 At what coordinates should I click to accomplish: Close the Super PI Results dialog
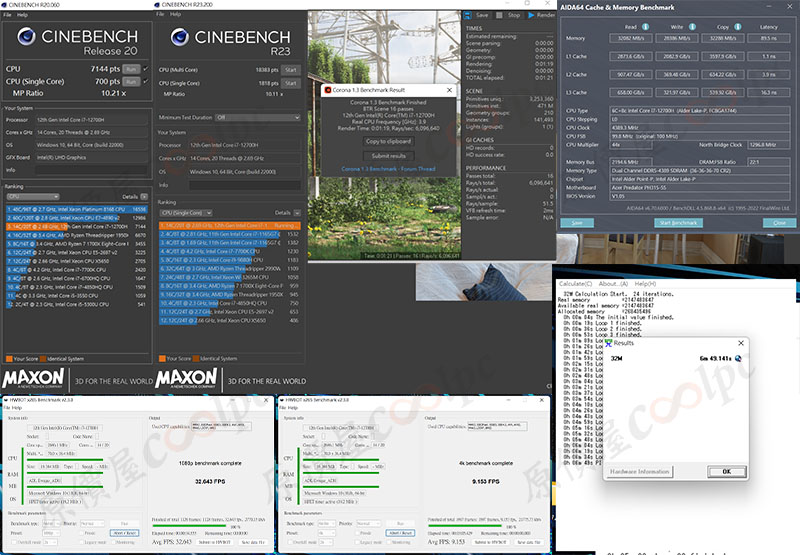pyautogui.click(x=741, y=343)
